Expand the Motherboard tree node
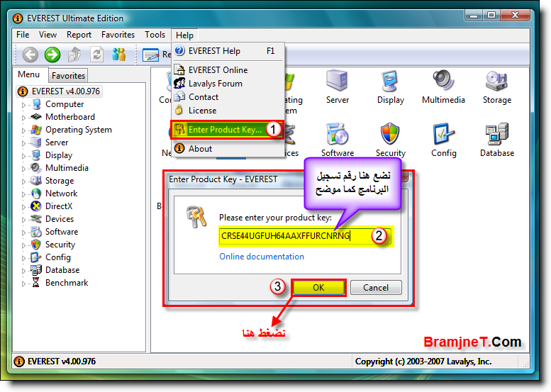 pos(23,118)
